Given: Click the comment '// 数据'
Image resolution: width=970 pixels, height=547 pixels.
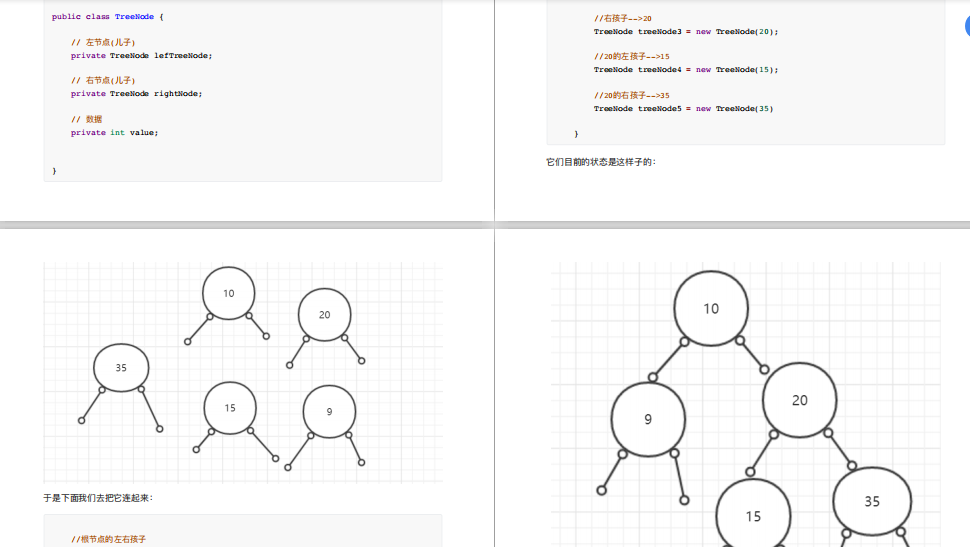Looking at the screenshot, I should 87,119.
